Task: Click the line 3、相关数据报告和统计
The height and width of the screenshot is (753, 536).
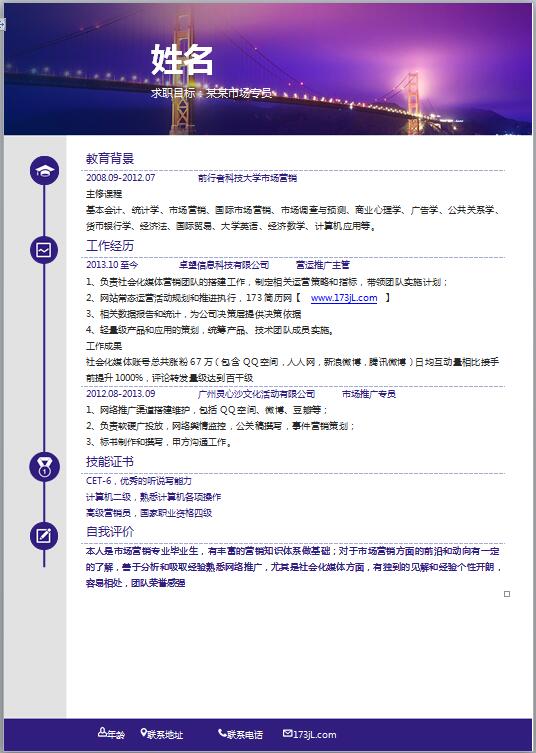Action: pos(194,314)
